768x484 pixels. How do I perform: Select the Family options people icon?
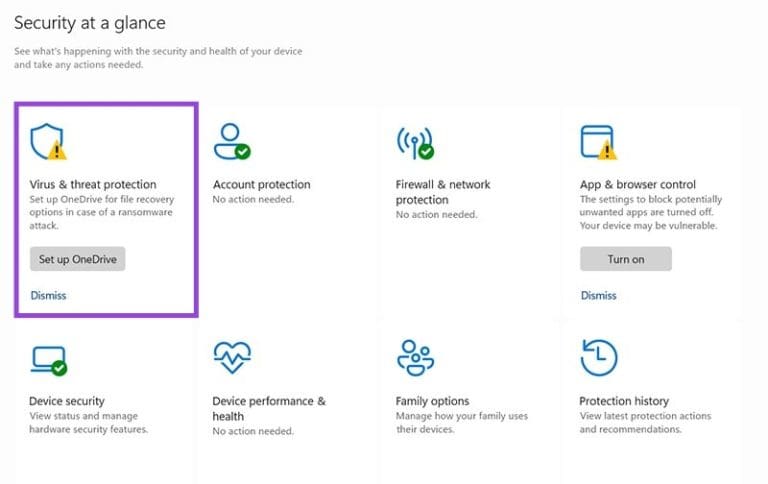(414, 357)
